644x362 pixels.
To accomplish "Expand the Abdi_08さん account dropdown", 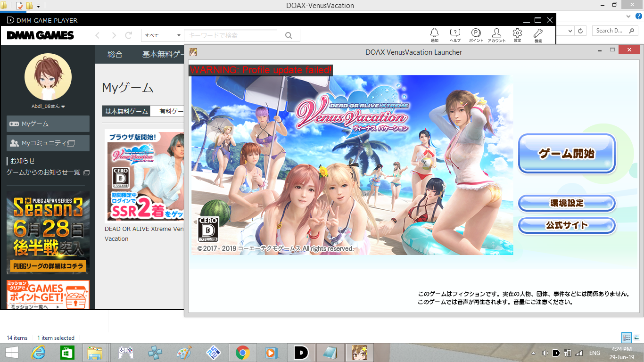I will click(48, 107).
